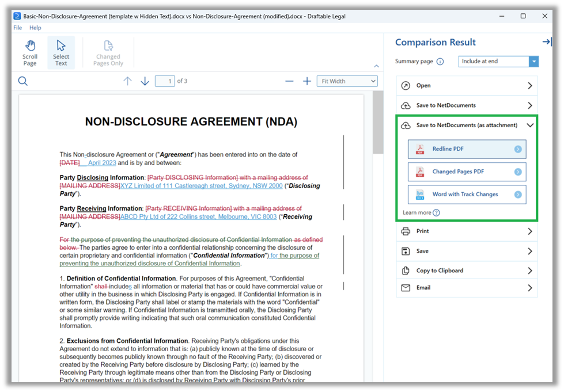Go to next change with down arrow
Viewport: 564px width, 392px height.
145,81
